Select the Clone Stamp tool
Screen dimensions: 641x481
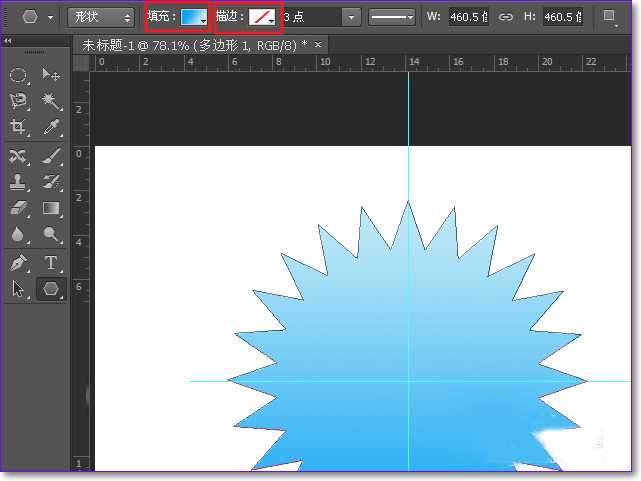(x=18, y=182)
